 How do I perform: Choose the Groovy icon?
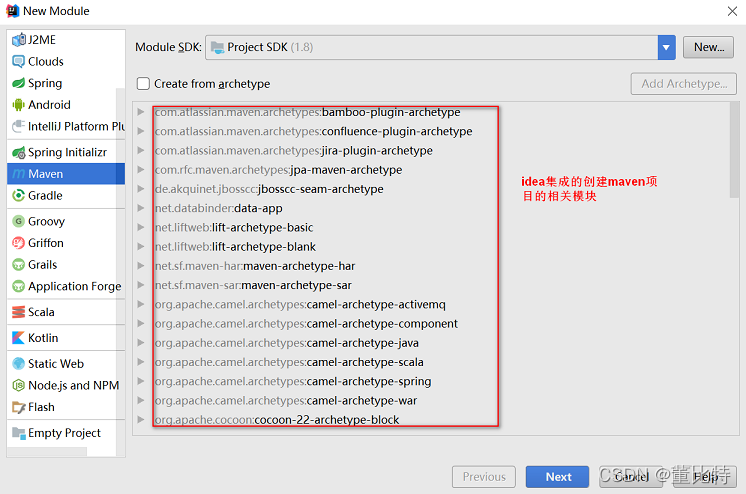click(19, 221)
